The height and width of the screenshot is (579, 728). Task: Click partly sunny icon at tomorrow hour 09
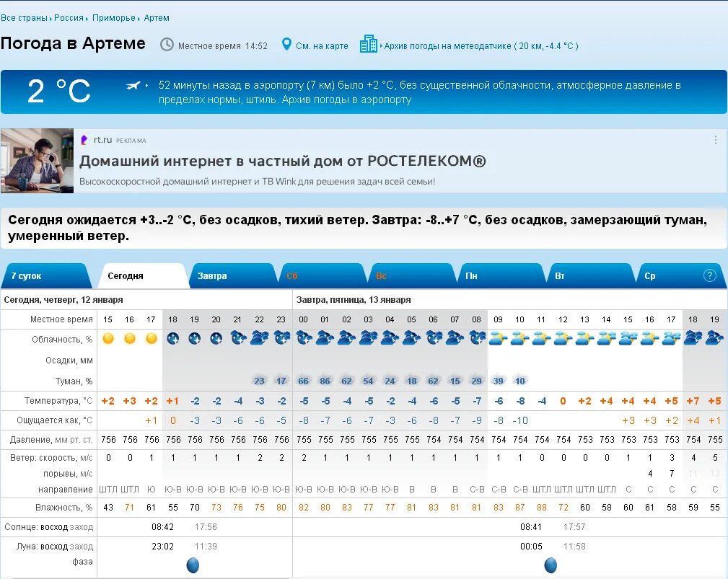[x=498, y=339]
